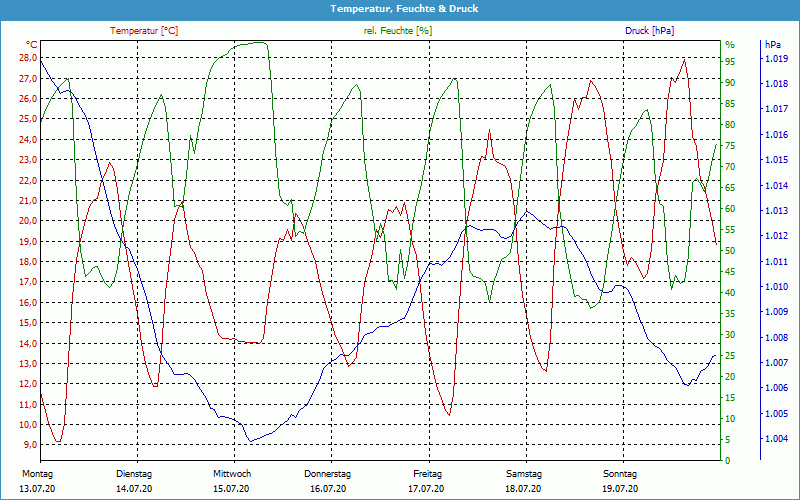Click the 'Mittwoch' day label
This screenshot has height=500, width=800.
coord(232,474)
